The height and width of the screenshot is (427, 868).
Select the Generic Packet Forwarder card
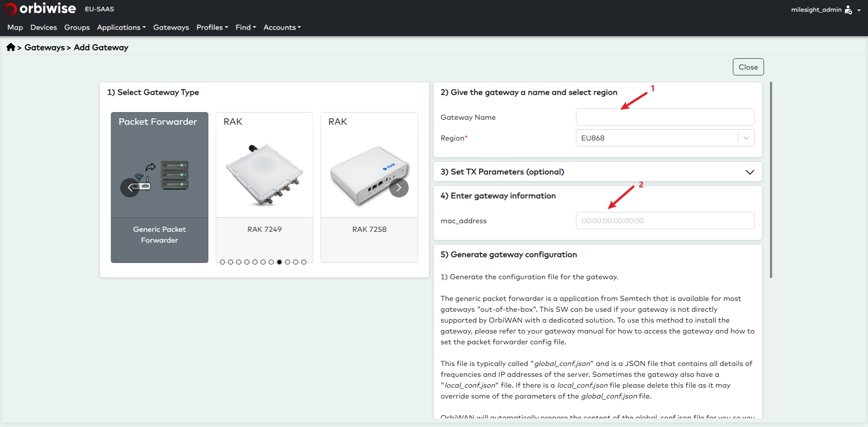click(x=160, y=188)
